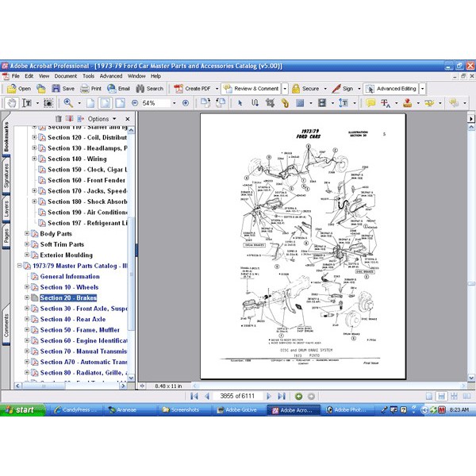476x476 pixels.
Task: Expand Section 10 - Wheels bookmark
Action: (27, 287)
